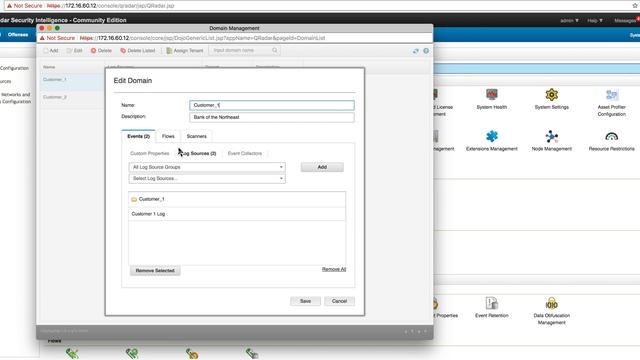The width and height of the screenshot is (640, 360).
Task: Click the Customer_1 folder icon in the log source list
Action: (134, 199)
